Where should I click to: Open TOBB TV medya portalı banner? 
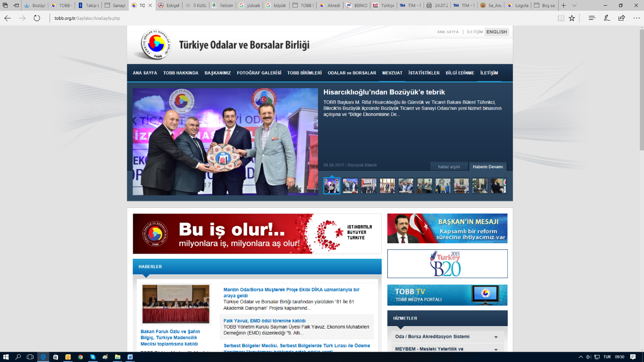(447, 295)
